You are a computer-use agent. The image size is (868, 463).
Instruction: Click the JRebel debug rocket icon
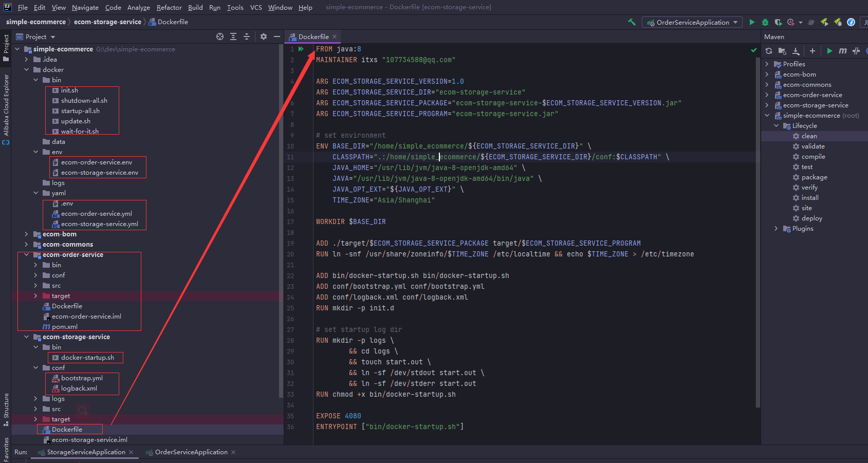[x=838, y=22]
